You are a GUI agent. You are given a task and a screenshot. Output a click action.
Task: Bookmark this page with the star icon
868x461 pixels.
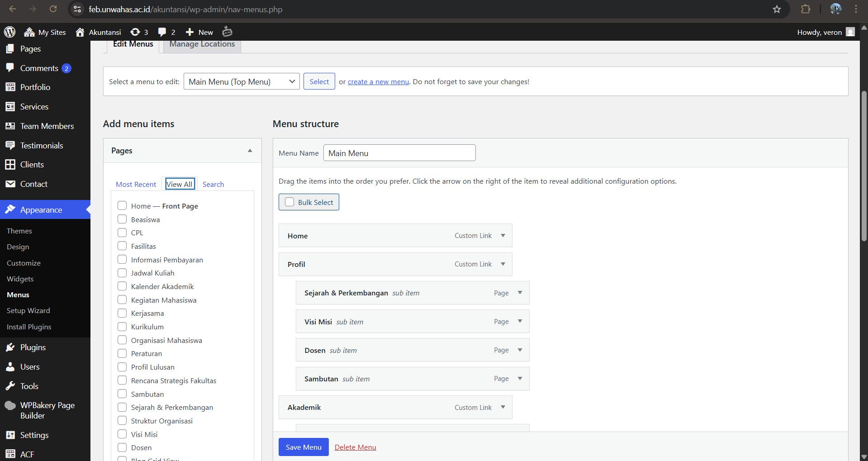[777, 9]
